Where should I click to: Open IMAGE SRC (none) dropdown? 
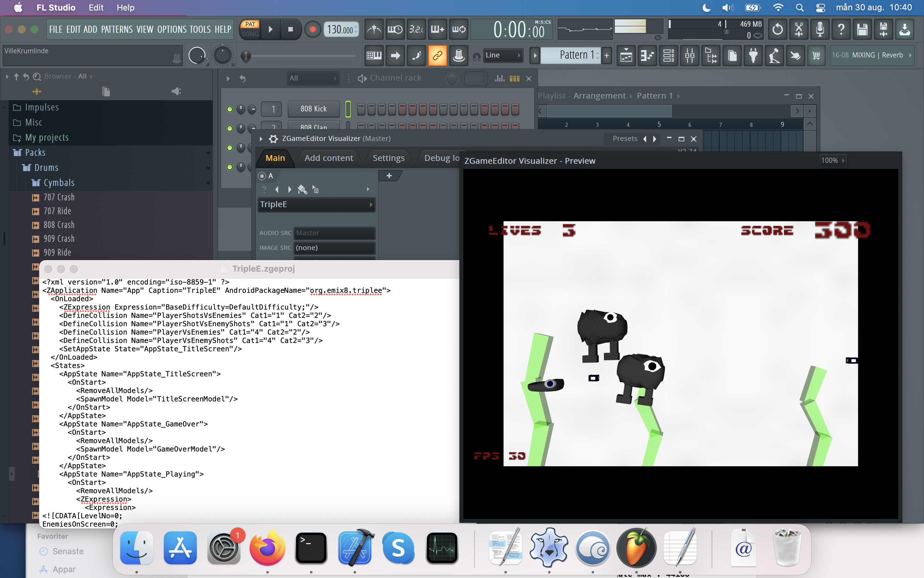coord(335,248)
